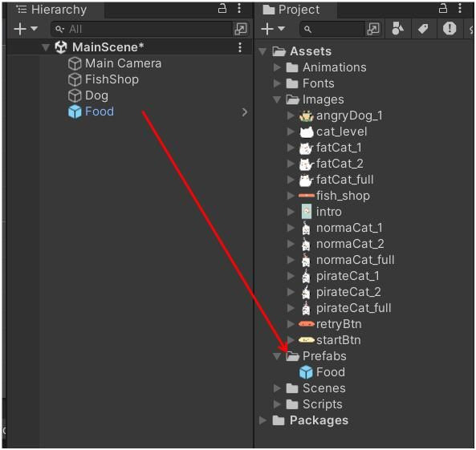
Task: Open search window icon in Project toolbar
Action: click(373, 29)
